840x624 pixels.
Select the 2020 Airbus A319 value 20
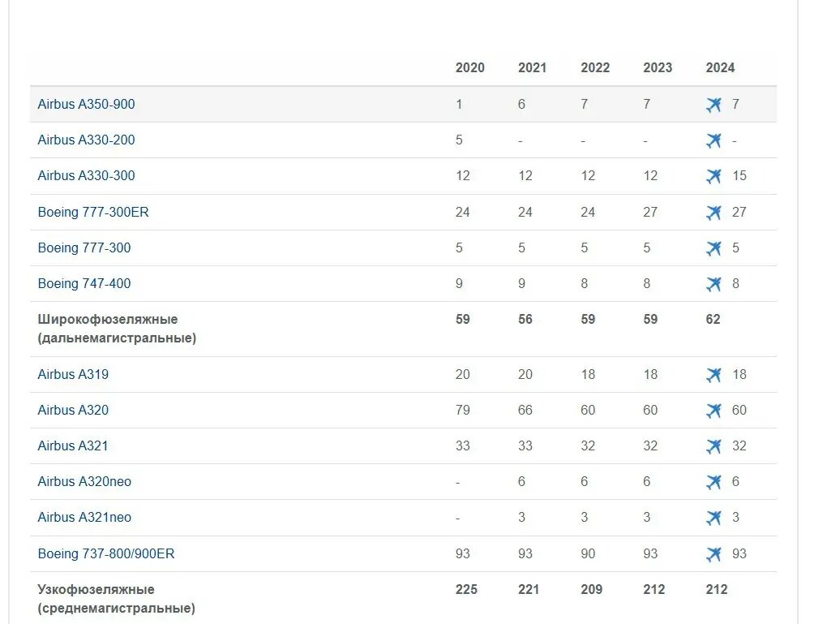[x=462, y=374]
